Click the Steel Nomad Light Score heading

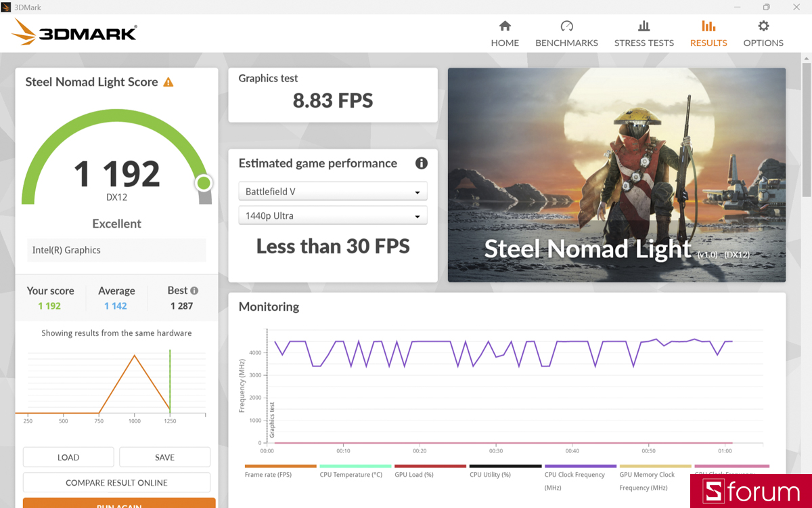click(91, 82)
